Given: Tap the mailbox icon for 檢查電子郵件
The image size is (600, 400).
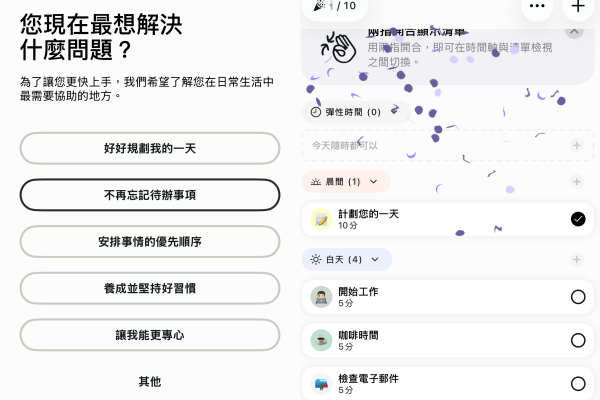Looking at the screenshot, I should (x=321, y=383).
